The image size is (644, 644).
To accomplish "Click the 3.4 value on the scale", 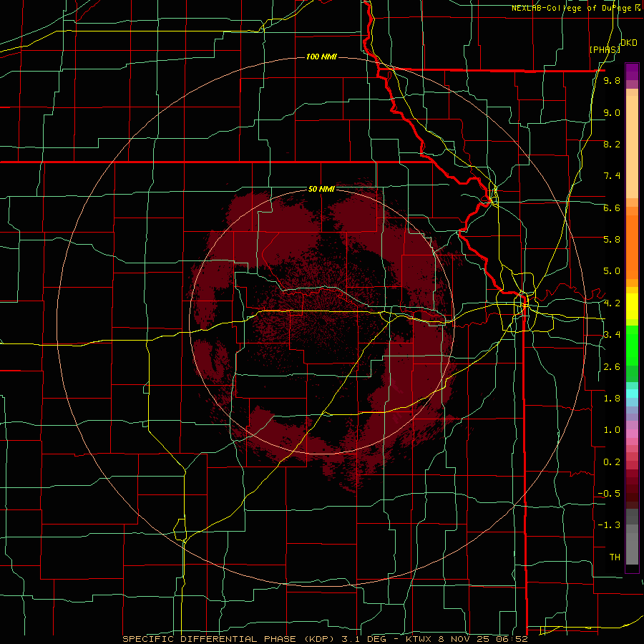I will click(x=612, y=334).
